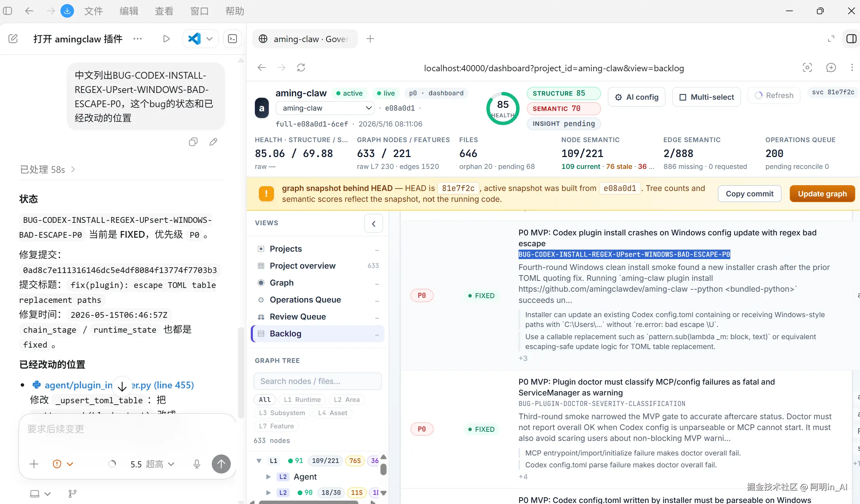The image size is (860, 504).
Task: Click the git branch icon
Action: tap(72, 493)
